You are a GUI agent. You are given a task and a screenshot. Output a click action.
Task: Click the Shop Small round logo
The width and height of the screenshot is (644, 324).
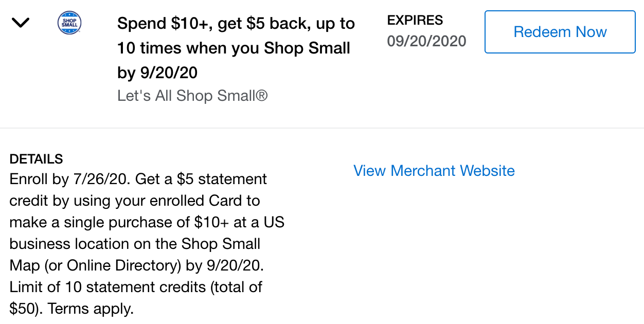(x=69, y=24)
